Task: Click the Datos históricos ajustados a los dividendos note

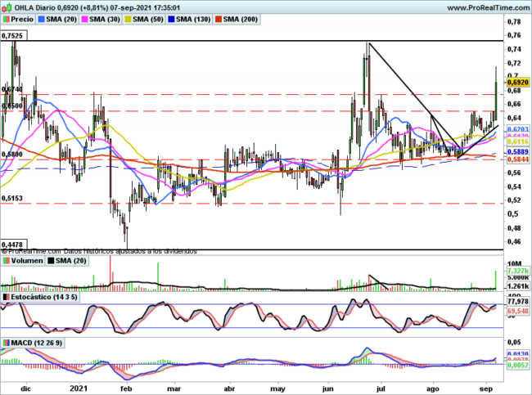Action: (x=130, y=252)
